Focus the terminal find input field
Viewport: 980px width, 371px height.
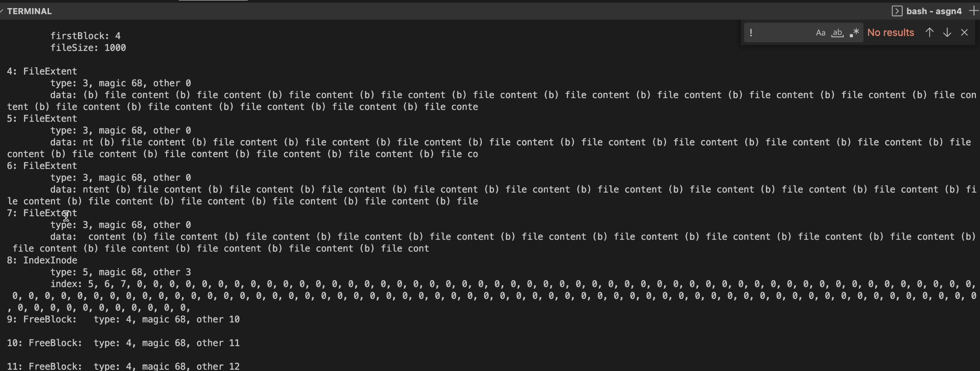pyautogui.click(x=779, y=33)
